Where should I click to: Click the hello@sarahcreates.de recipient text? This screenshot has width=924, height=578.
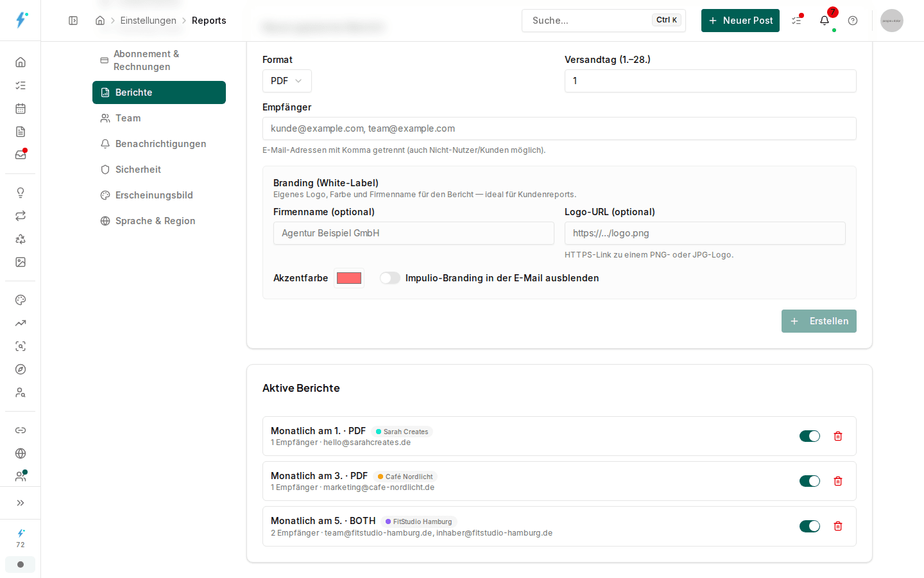click(x=367, y=442)
